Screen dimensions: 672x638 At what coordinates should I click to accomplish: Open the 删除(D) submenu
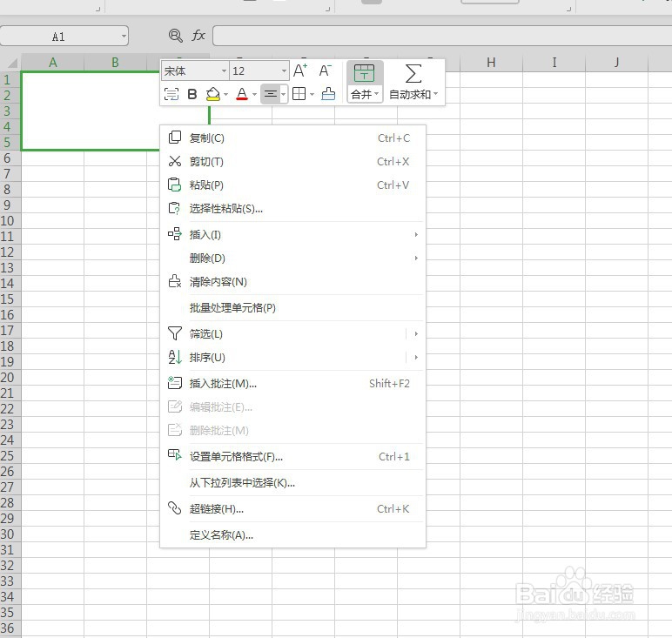(x=292, y=258)
